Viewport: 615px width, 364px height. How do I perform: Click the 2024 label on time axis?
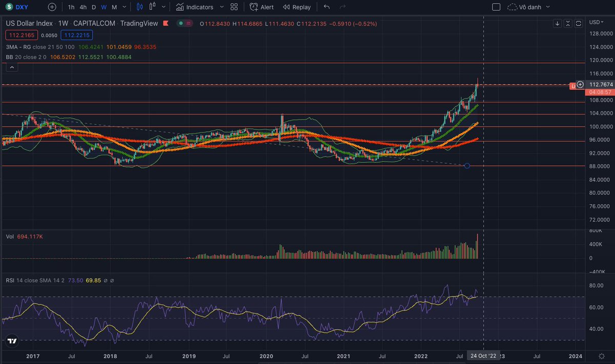(x=575, y=355)
